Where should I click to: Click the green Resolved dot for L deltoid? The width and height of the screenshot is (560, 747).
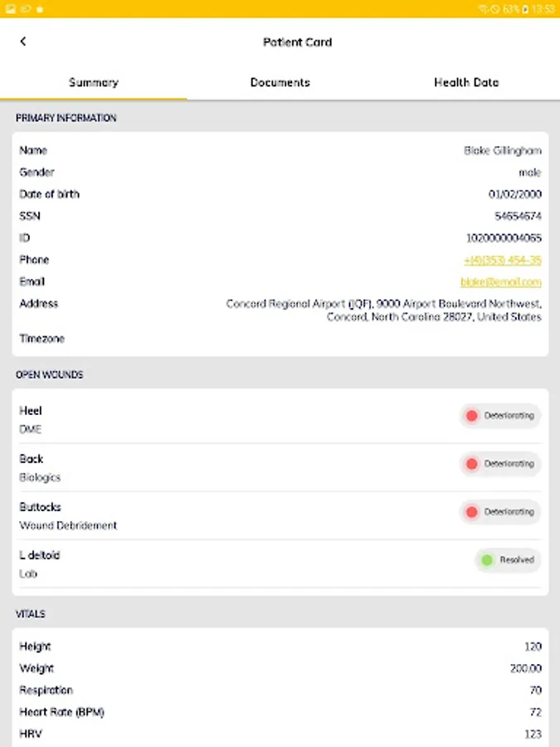(x=487, y=559)
